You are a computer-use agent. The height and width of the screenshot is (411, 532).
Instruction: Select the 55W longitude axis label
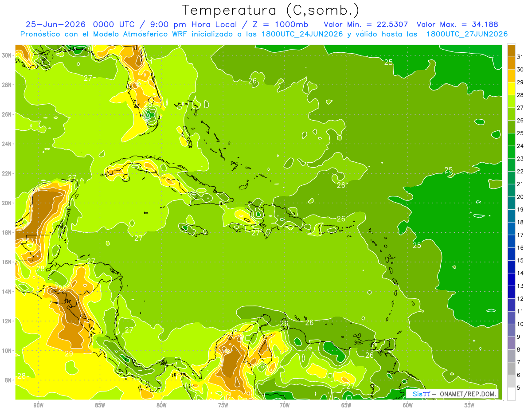pyautogui.click(x=469, y=405)
